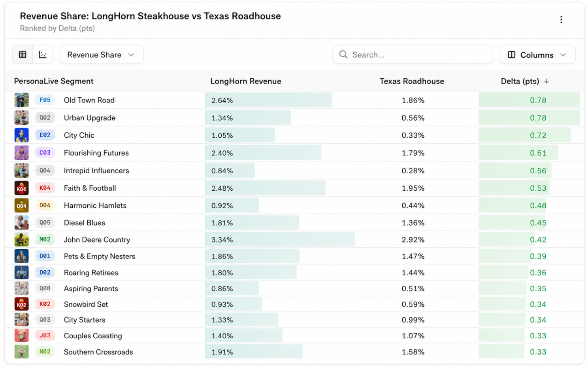Click the Roaring Retirees segment avatar
Viewport: 588px width, 368px height.
(x=21, y=273)
